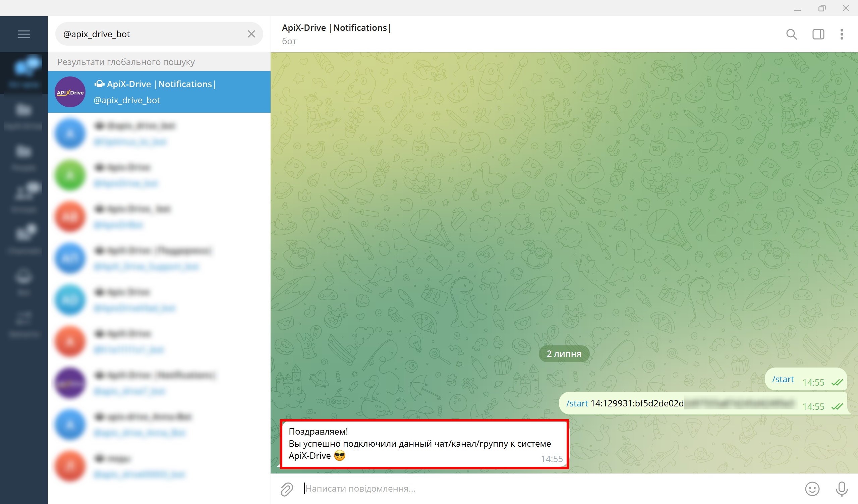Click the 2 липня date badge
The height and width of the screenshot is (504, 858).
click(564, 354)
